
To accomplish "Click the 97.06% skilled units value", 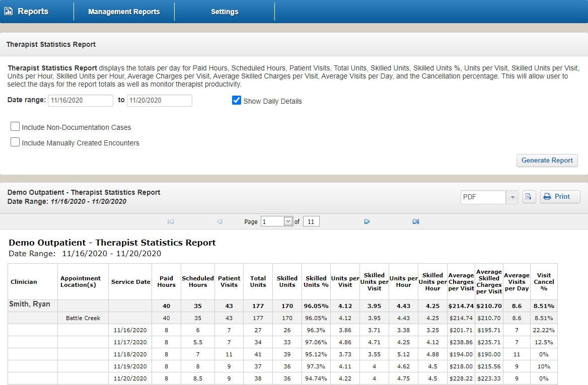I will (316, 342).
